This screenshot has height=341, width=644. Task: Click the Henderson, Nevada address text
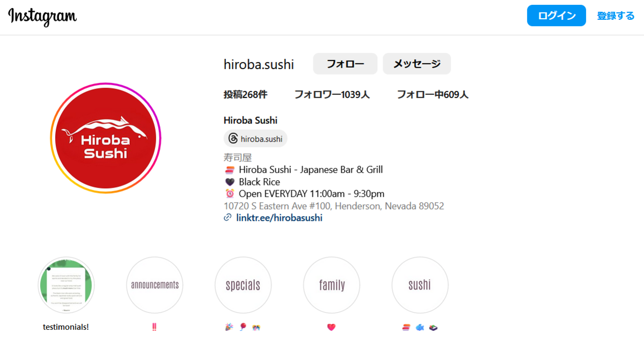coord(334,206)
